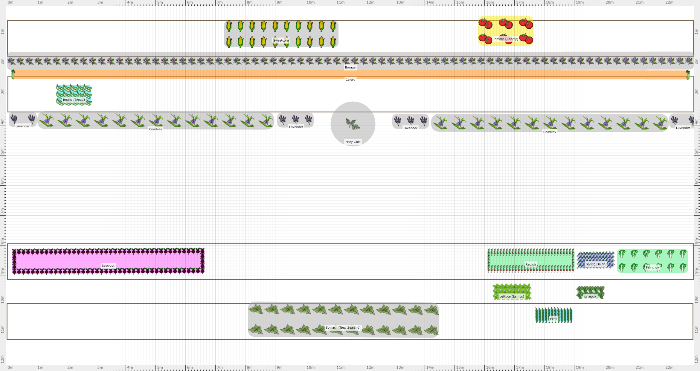Select the far-left lavender group

click(x=23, y=120)
